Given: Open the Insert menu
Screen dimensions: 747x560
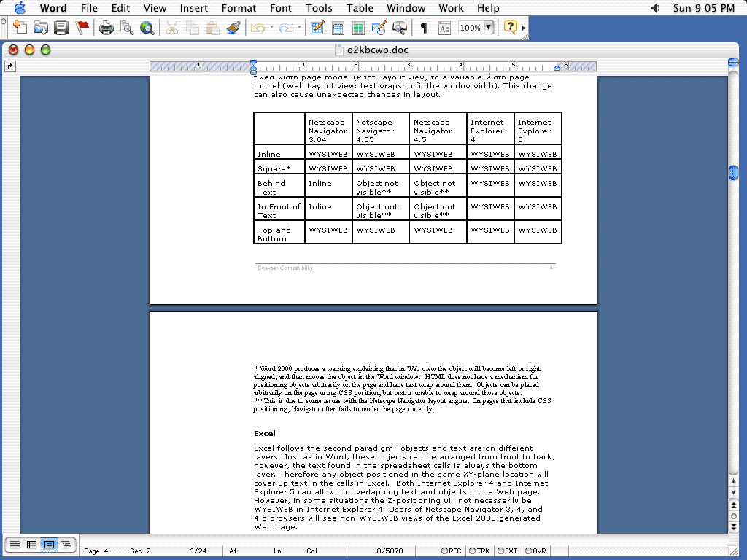Looking at the screenshot, I should (x=194, y=8).
